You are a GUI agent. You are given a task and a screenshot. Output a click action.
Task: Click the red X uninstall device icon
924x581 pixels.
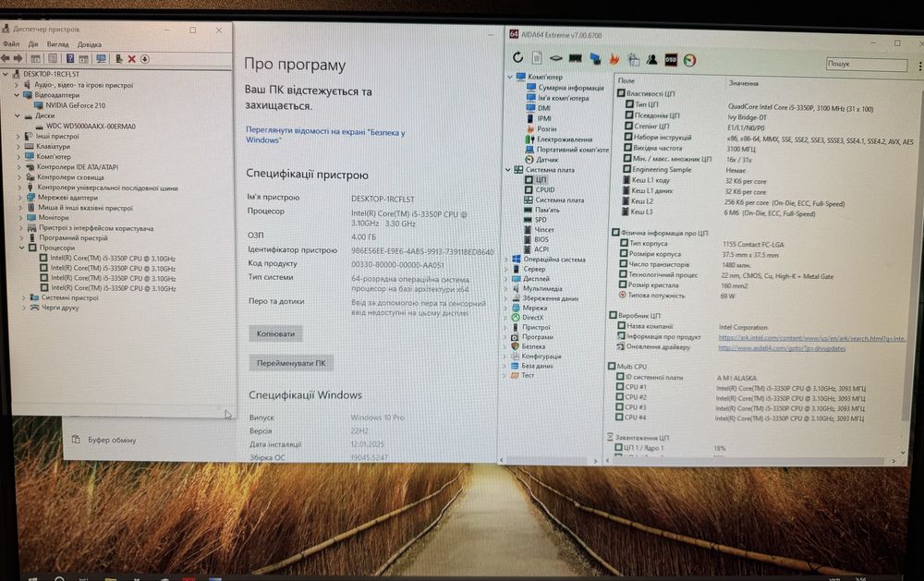132,59
